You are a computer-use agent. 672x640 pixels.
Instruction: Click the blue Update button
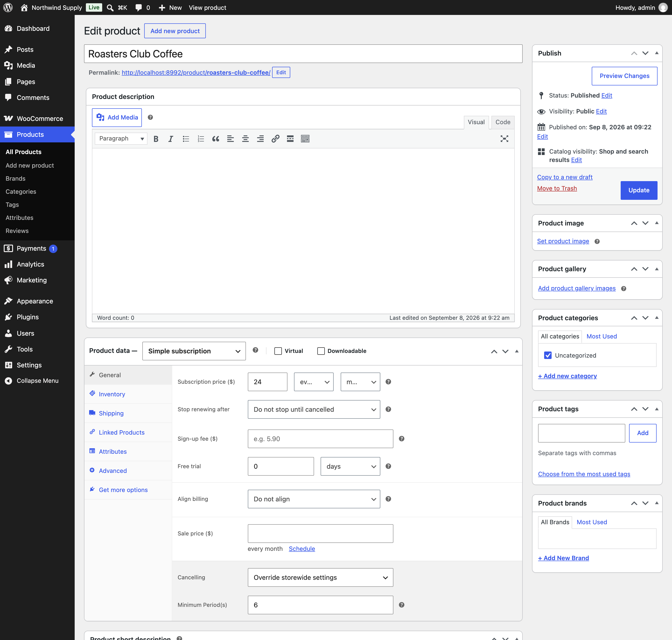click(639, 190)
